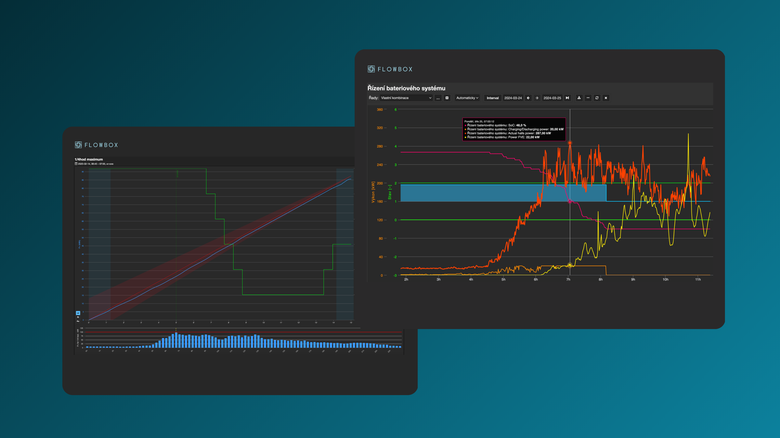The height and width of the screenshot is (438, 780).
Task: Open the Řady series combination dropdown
Action: (406, 98)
